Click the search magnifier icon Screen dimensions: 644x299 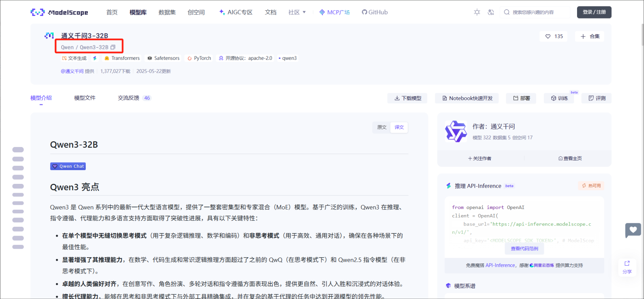[x=507, y=12]
